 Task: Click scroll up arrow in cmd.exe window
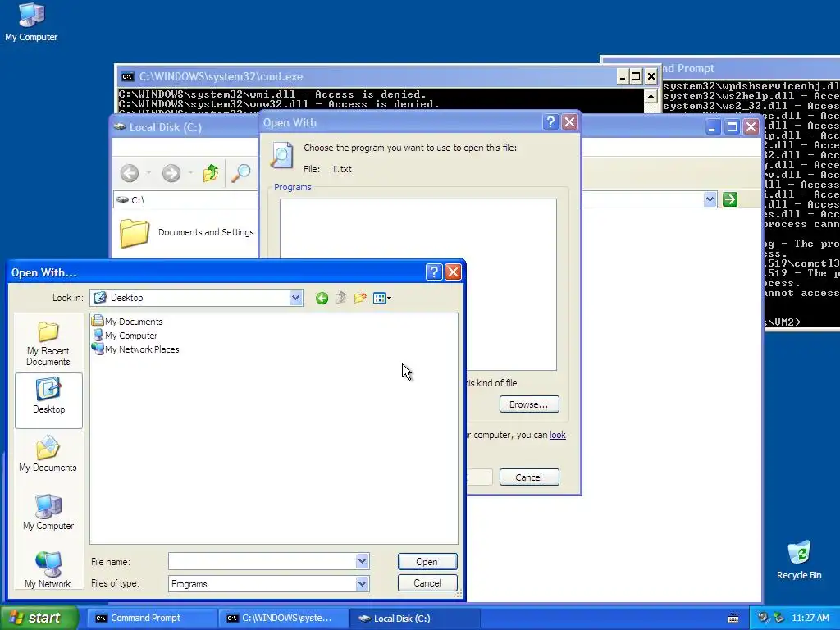(651, 97)
